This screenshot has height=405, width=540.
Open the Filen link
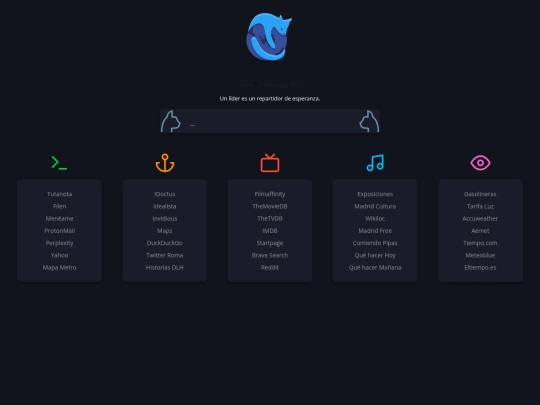[x=59, y=206]
